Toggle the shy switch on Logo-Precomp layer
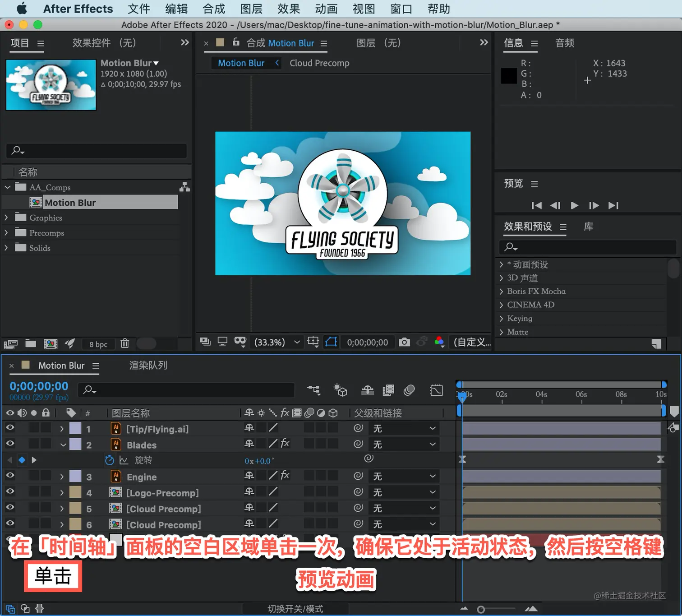 point(249,491)
